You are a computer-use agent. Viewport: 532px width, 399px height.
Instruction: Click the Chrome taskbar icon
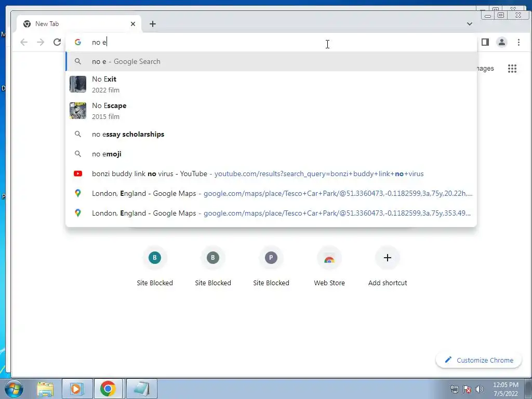click(108, 389)
